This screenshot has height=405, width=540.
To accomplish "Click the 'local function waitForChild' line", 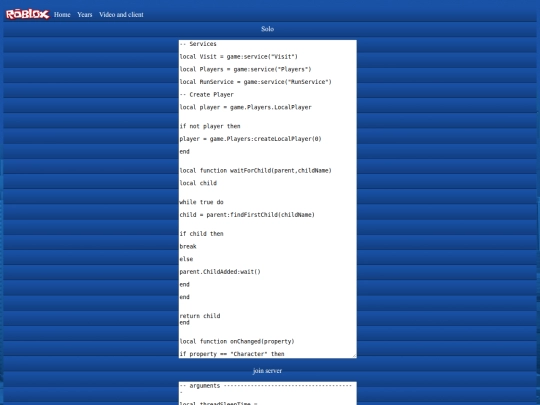I will pyautogui.click(x=255, y=170).
